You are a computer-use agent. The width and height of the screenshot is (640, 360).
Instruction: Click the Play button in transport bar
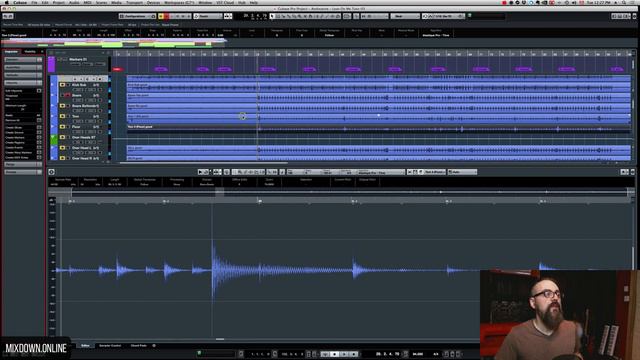[x=344, y=354]
